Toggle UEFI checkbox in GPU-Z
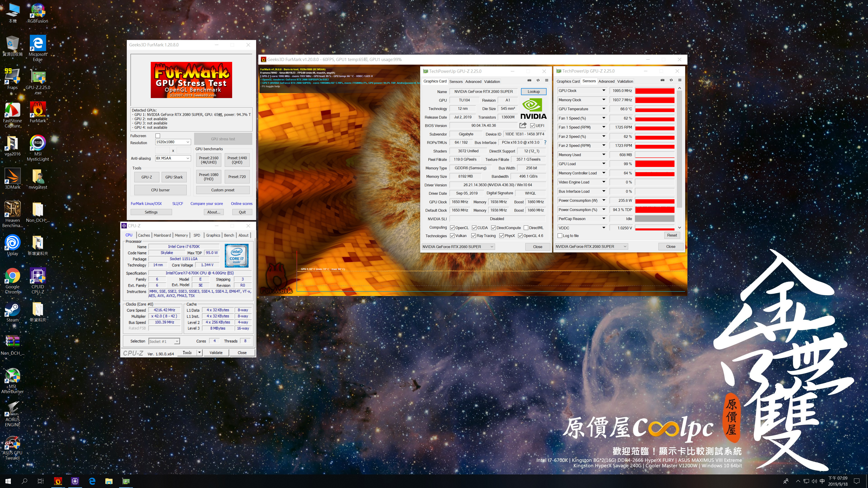The height and width of the screenshot is (488, 868). pos(532,126)
